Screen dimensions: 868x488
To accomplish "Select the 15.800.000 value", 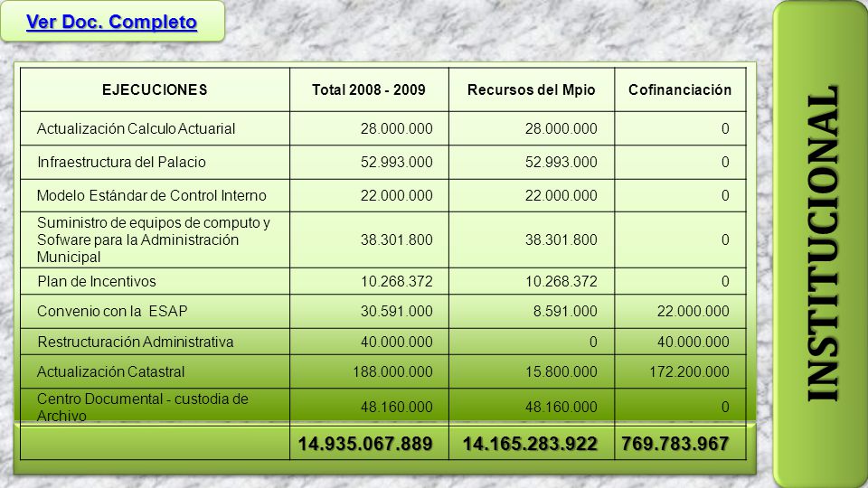I will point(561,371).
